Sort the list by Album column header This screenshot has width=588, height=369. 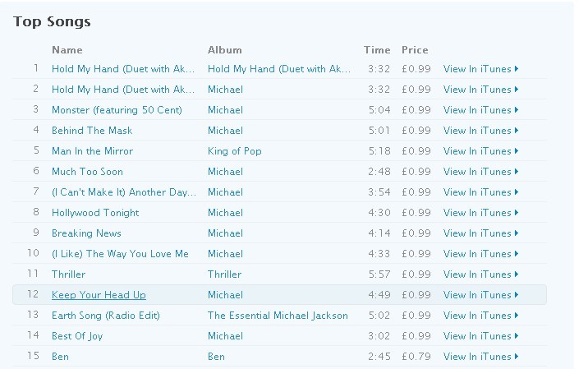(225, 50)
